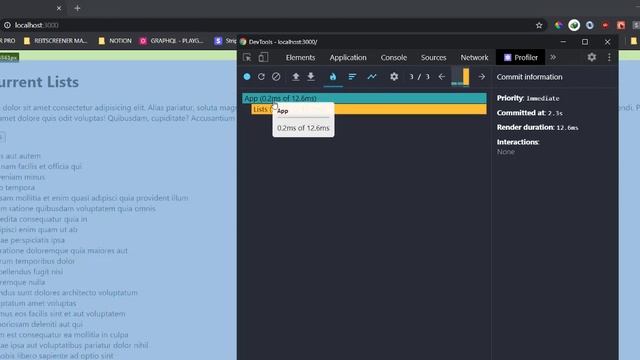The image size is (640, 360).
Task: Open the Interactions chart view
Action: coord(372,77)
